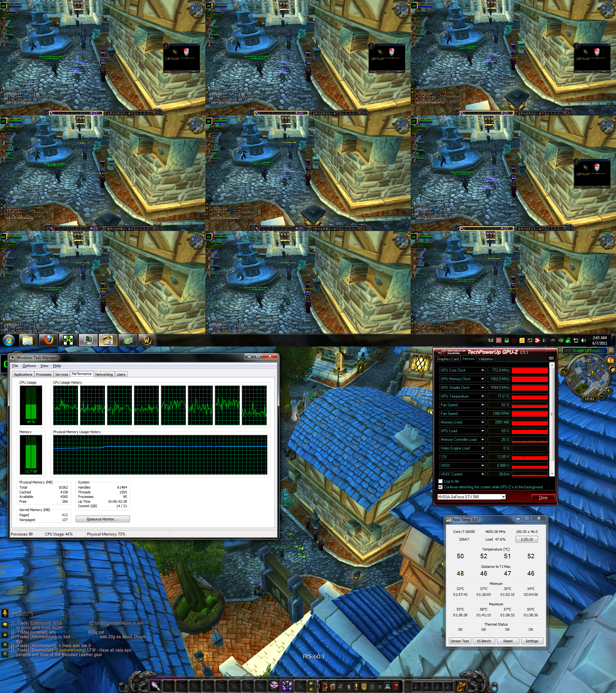Switch to Task Manager Processes tab
The height and width of the screenshot is (693, 616).
pyautogui.click(x=44, y=374)
